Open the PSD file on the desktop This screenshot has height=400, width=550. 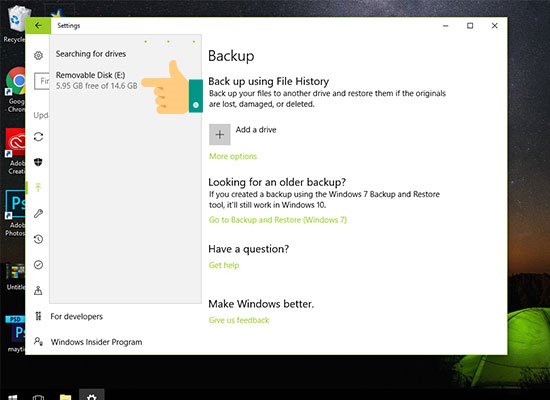click(x=15, y=334)
